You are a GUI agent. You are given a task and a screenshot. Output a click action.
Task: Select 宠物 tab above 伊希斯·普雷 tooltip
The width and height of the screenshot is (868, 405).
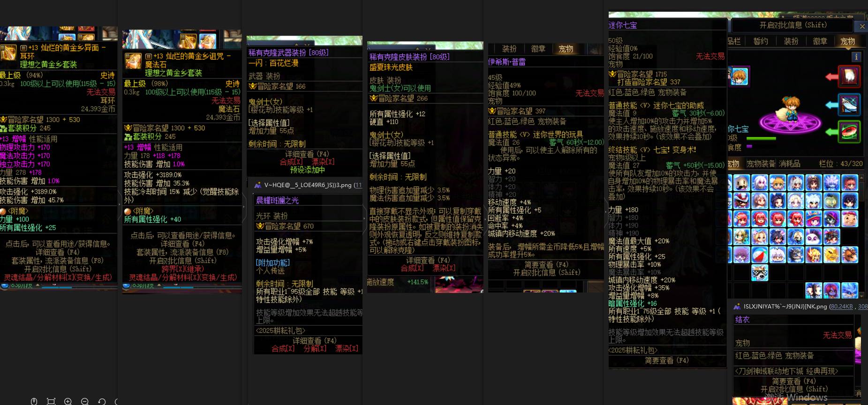(566, 49)
